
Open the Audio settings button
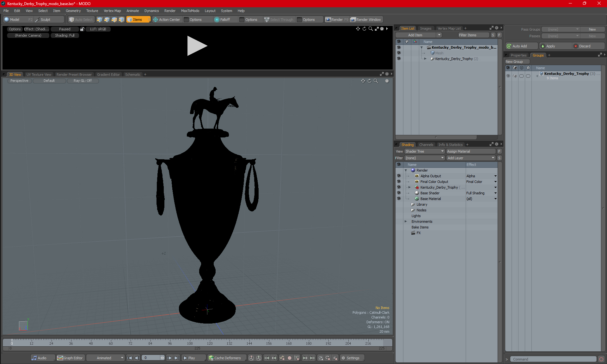coord(43,358)
